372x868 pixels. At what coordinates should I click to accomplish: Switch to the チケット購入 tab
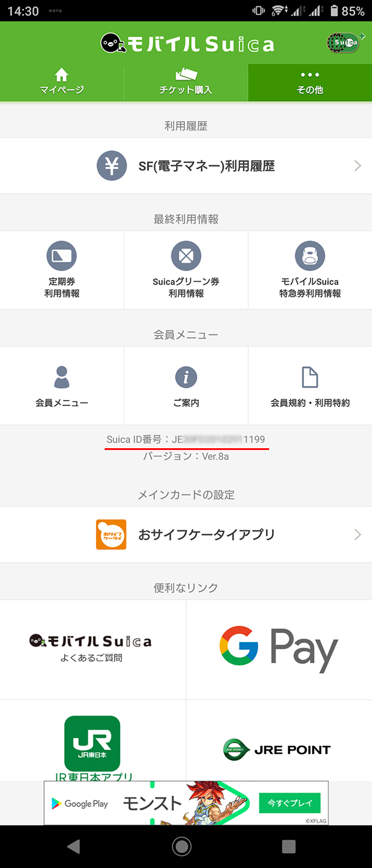click(186, 82)
